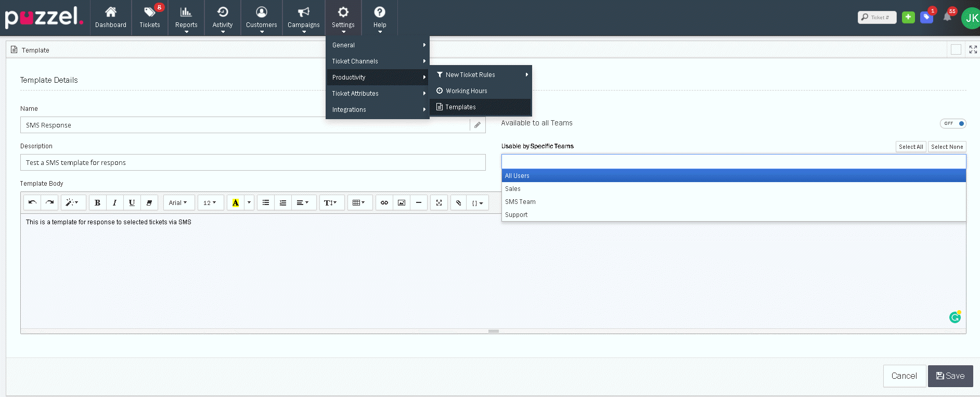Open the Arial font family dropdown
The image size is (980, 397).
pyautogui.click(x=178, y=203)
